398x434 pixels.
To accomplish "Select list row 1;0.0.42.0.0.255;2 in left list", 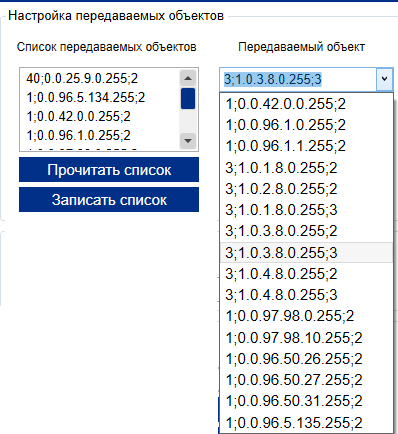I will pos(100,116).
